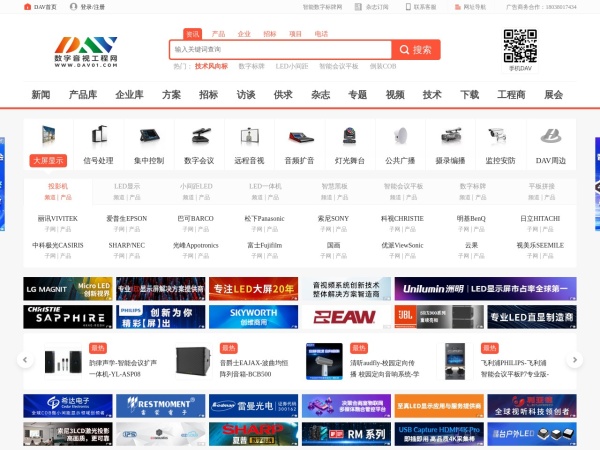Switch search type to 项目

click(x=295, y=34)
